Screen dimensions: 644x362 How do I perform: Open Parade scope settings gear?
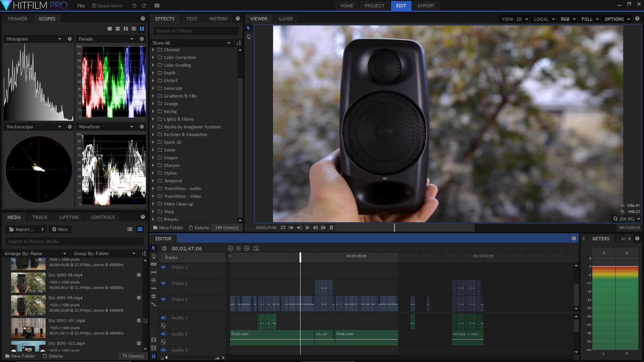[x=142, y=39]
